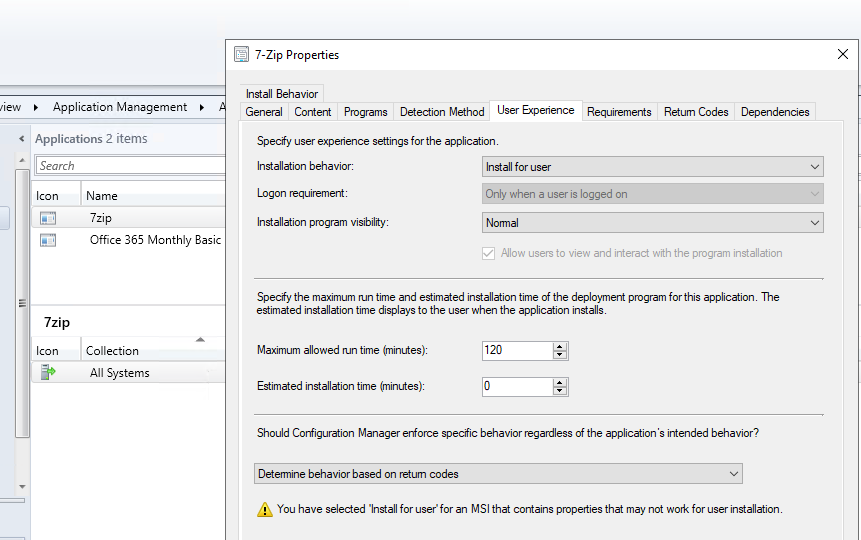This screenshot has width=861, height=540.
Task: Click the navigation pane scroll down arrow
Action: (22, 487)
